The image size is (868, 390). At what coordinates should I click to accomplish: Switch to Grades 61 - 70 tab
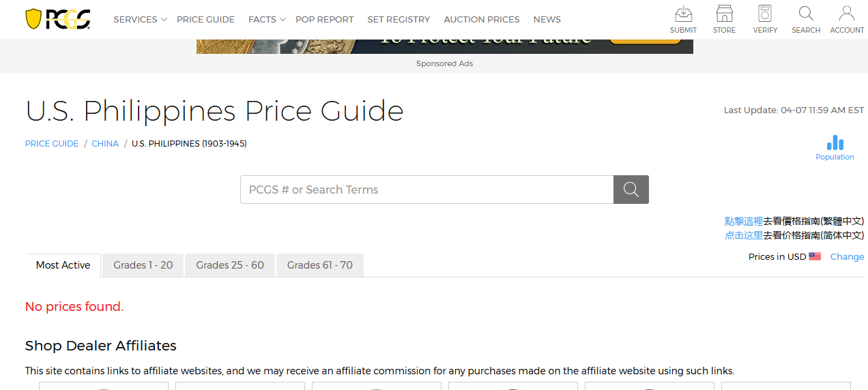pyautogui.click(x=320, y=265)
